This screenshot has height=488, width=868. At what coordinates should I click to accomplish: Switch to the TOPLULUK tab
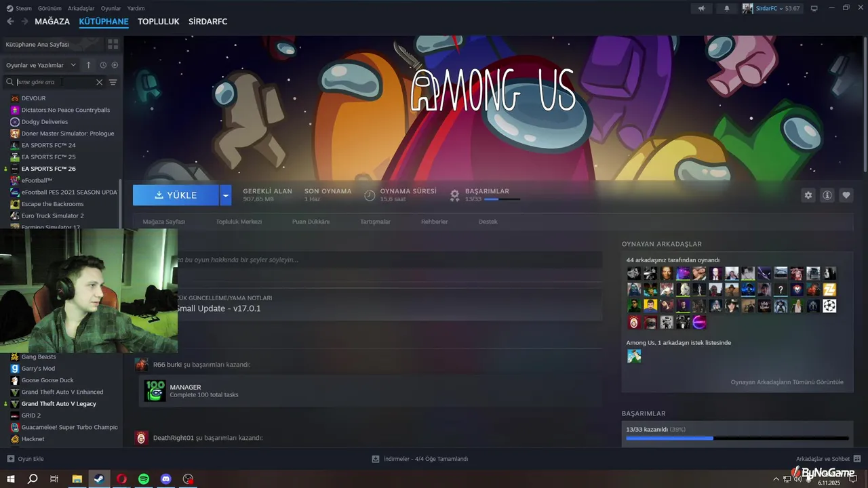(159, 22)
